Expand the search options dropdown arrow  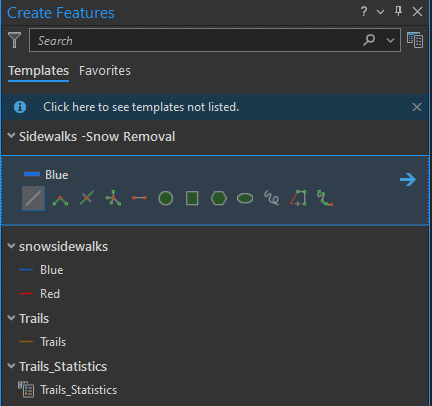(x=390, y=40)
